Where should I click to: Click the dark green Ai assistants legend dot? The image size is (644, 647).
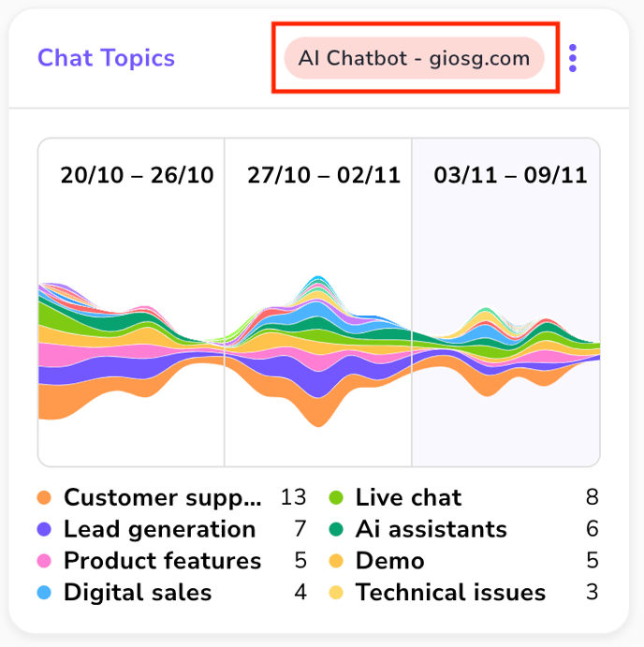(337, 530)
